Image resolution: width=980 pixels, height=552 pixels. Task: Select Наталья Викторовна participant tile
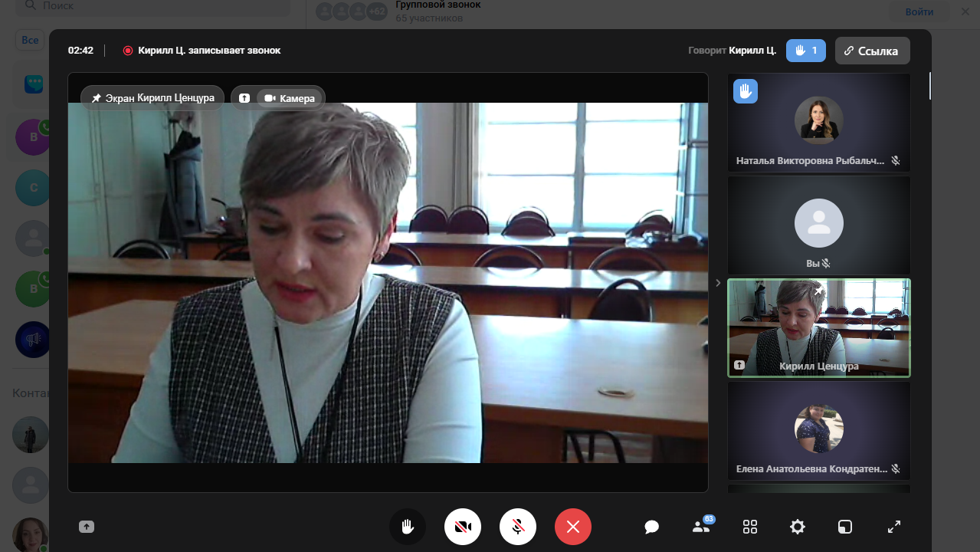818,123
